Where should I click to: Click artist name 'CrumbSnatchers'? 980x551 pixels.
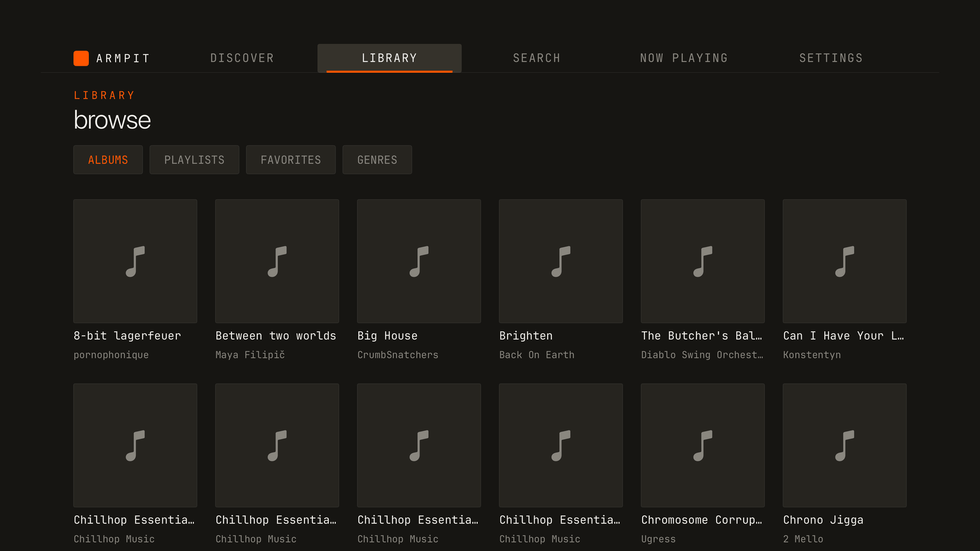tap(398, 355)
